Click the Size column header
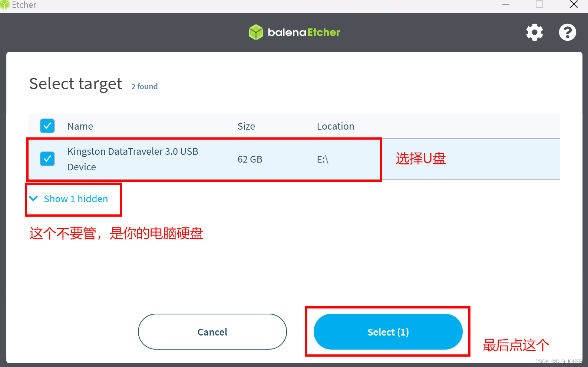The image size is (588, 367). point(246,126)
